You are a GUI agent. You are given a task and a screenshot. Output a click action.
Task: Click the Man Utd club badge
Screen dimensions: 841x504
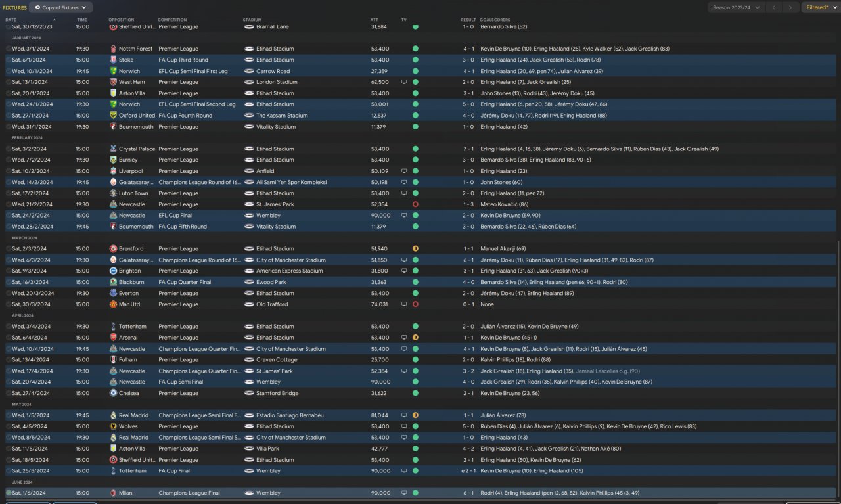point(114,304)
